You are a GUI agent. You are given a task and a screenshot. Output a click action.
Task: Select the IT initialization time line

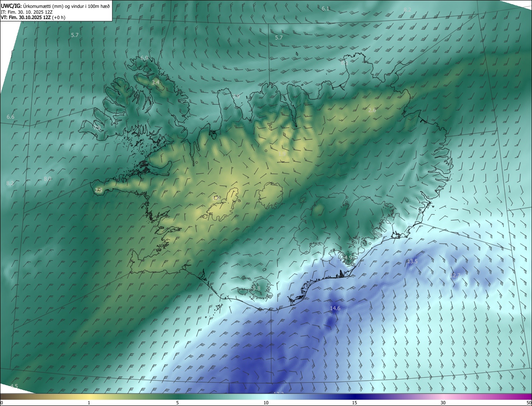click(x=27, y=12)
